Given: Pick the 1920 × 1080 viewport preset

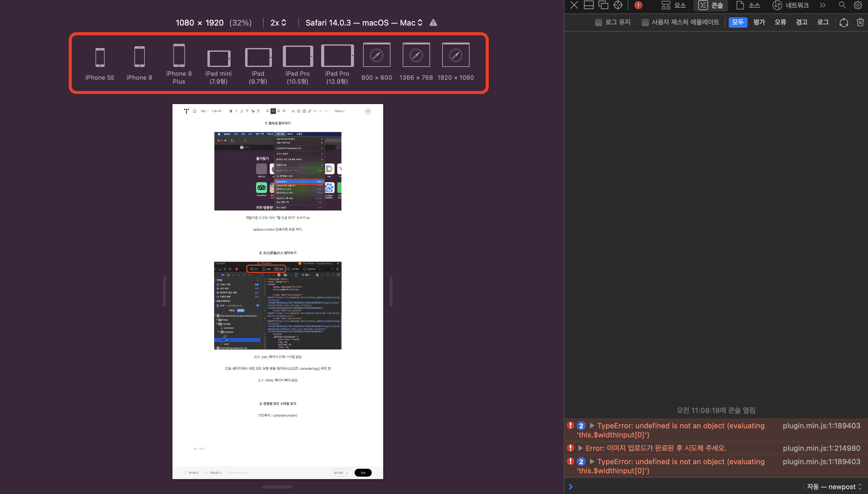Looking at the screenshot, I should coord(456,55).
